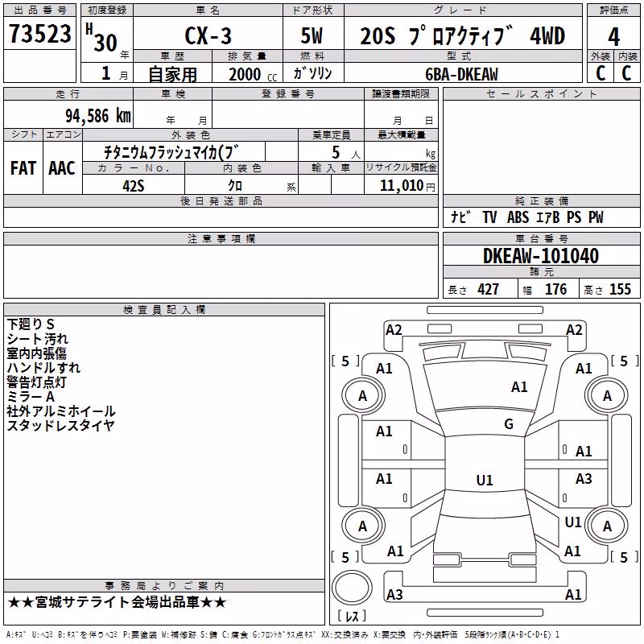
Task: Click the mileage 94,586 km
Action: (97, 116)
